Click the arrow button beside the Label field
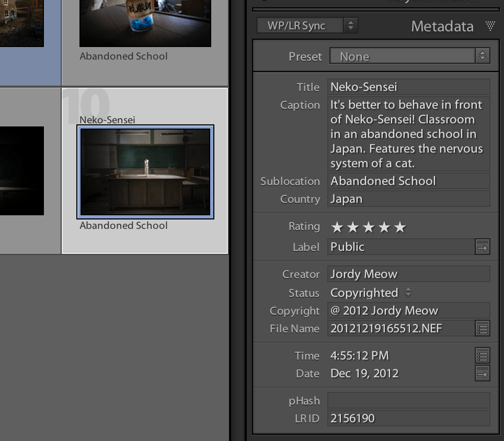Screen dimensions: 504x441 (483, 247)
